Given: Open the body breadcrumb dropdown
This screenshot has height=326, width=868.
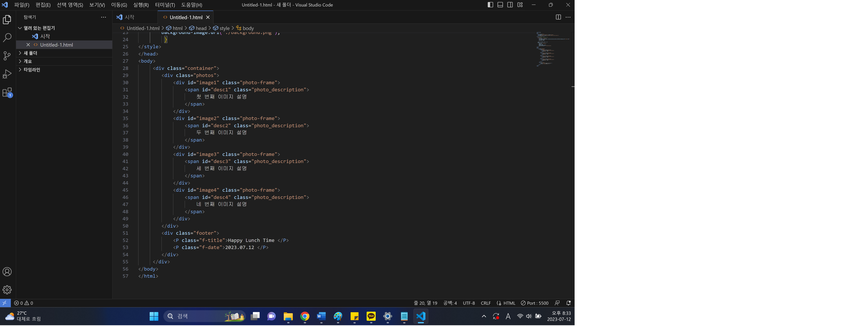Looking at the screenshot, I should pyautogui.click(x=245, y=28).
